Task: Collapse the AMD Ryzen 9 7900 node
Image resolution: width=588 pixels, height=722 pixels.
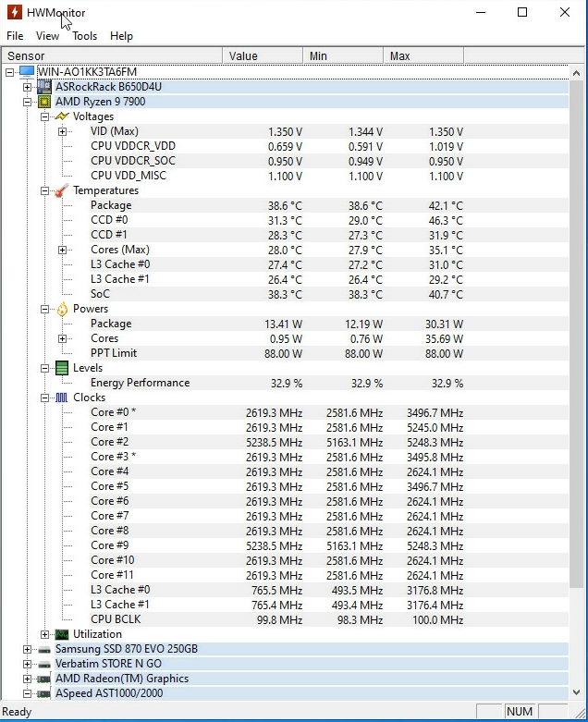Action: (x=27, y=102)
